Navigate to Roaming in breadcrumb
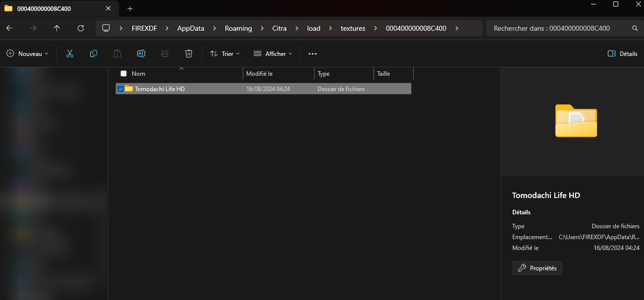 point(238,28)
